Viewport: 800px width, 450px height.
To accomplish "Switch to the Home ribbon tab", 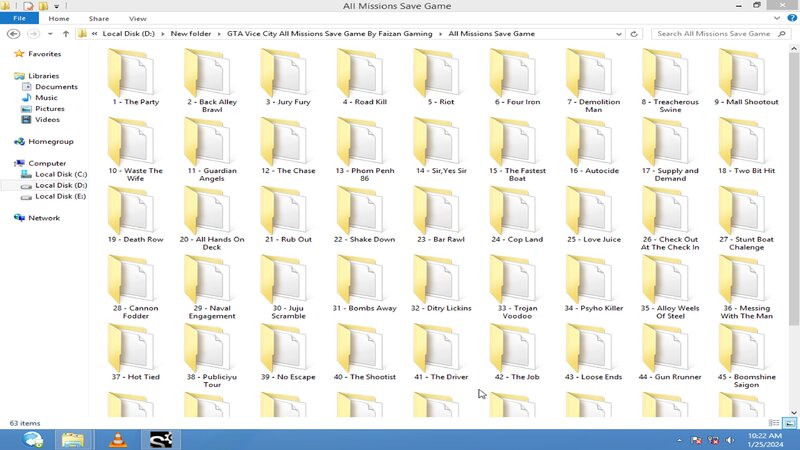I will pyautogui.click(x=59, y=18).
